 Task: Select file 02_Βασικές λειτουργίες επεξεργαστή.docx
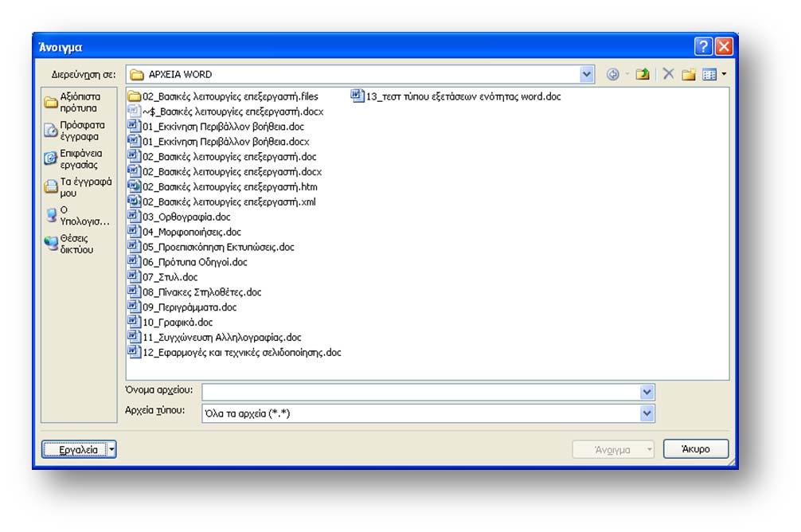point(225,172)
